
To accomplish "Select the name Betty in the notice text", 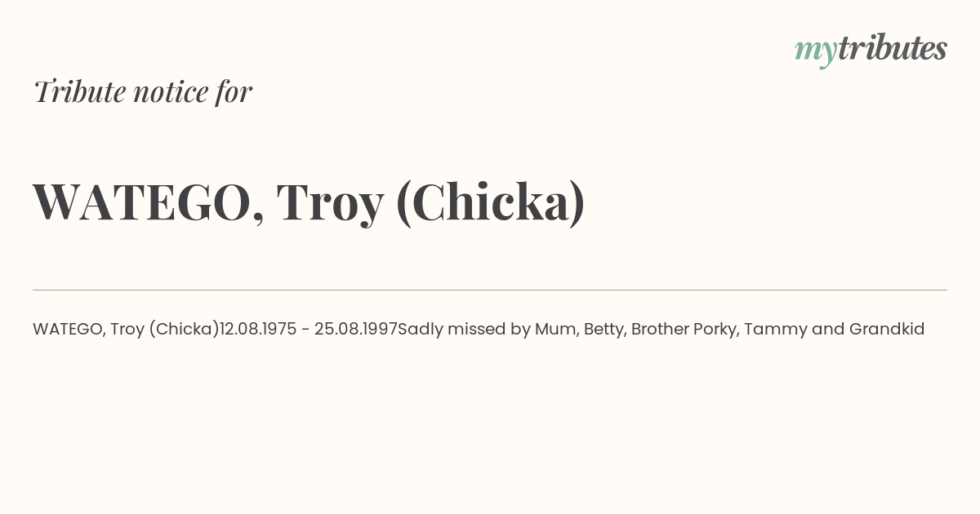I will click(x=604, y=330).
